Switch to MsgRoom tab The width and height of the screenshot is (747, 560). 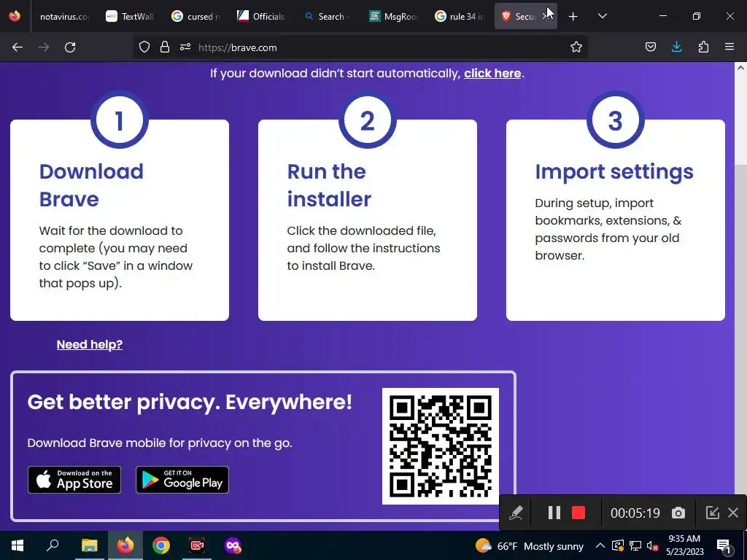pos(393,17)
